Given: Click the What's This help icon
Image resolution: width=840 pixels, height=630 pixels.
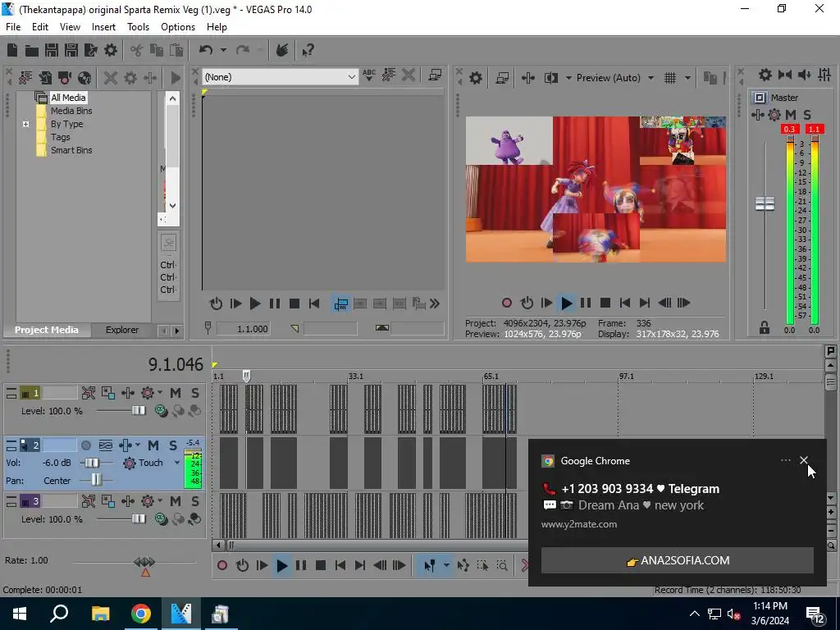Looking at the screenshot, I should point(308,50).
